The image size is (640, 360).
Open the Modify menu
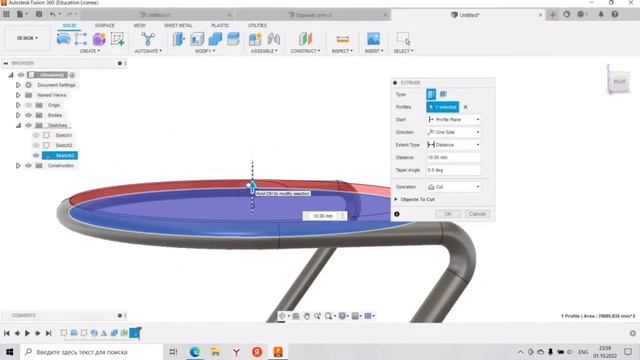[x=205, y=51]
